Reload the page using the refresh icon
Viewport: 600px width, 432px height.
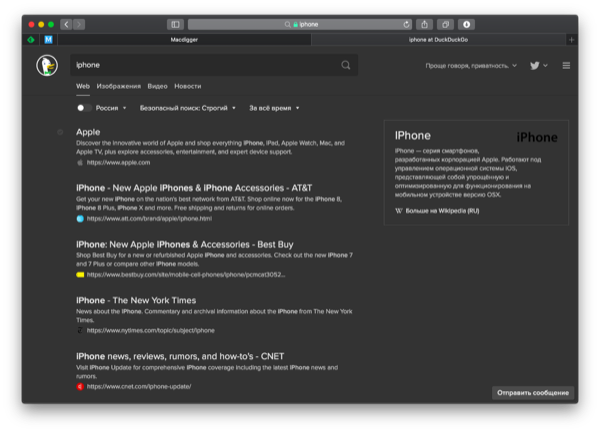click(x=406, y=24)
